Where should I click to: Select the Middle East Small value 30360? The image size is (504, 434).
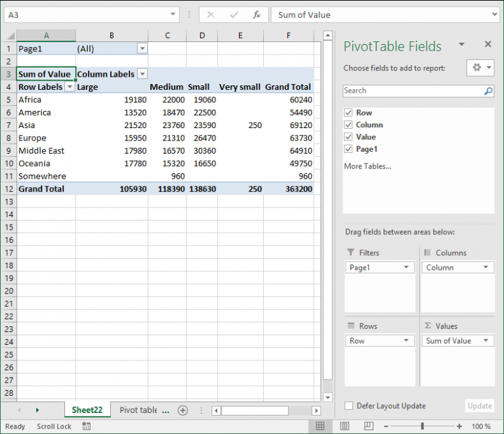click(x=202, y=151)
